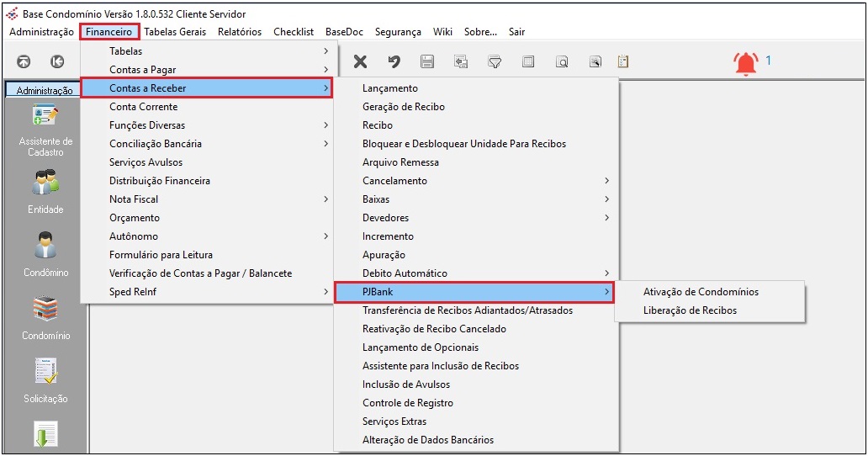The image size is (868, 456).
Task: Expand the Funções Diversas submenu
Action: pyautogui.click(x=206, y=125)
